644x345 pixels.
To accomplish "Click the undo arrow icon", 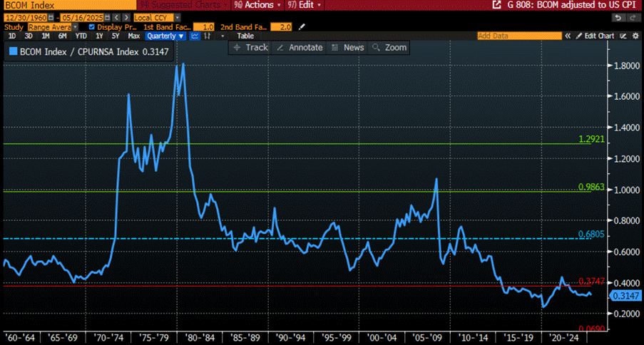I will (618, 18).
